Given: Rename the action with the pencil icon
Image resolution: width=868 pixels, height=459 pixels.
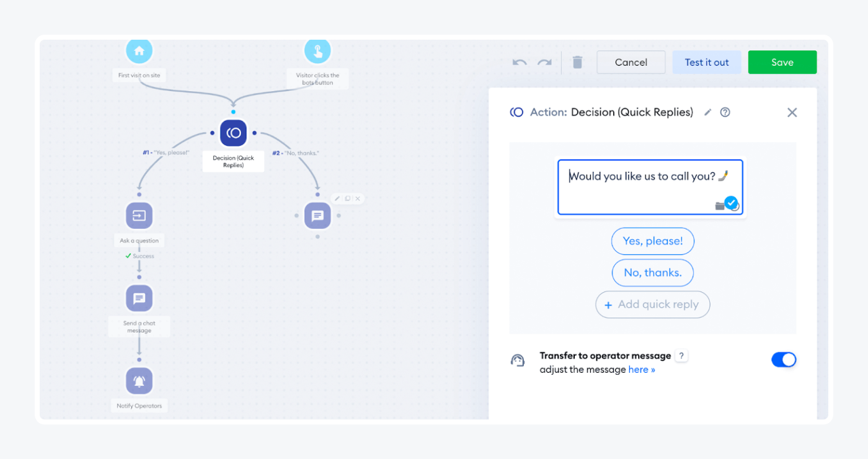Looking at the screenshot, I should 707,112.
